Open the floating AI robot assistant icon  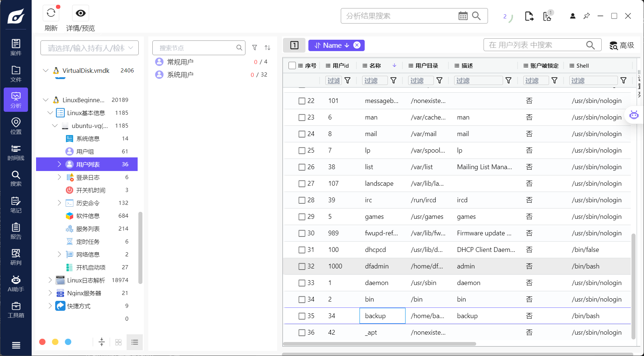pos(634,114)
